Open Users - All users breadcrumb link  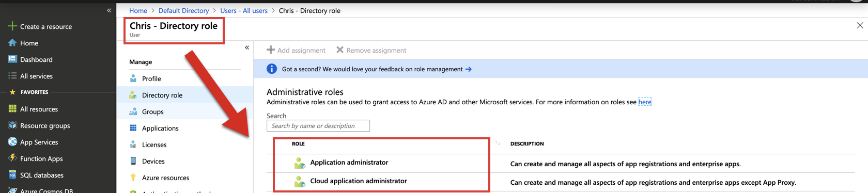pyautogui.click(x=244, y=10)
